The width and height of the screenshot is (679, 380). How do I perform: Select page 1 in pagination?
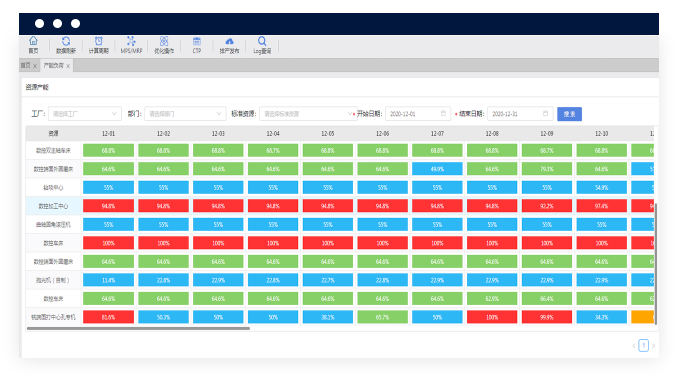click(x=643, y=345)
